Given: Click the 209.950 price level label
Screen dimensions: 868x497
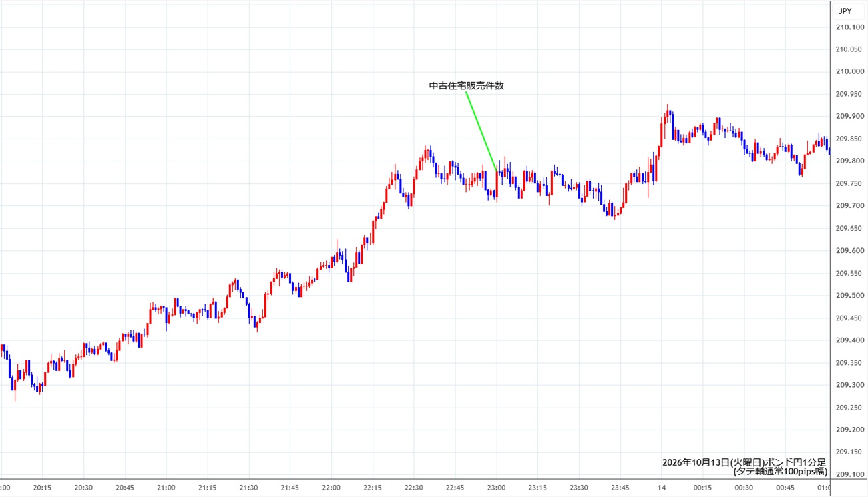Looking at the screenshot, I should [849, 94].
